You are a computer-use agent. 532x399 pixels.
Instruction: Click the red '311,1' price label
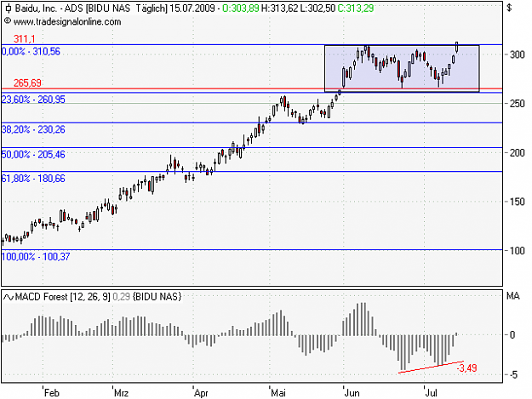click(24, 38)
